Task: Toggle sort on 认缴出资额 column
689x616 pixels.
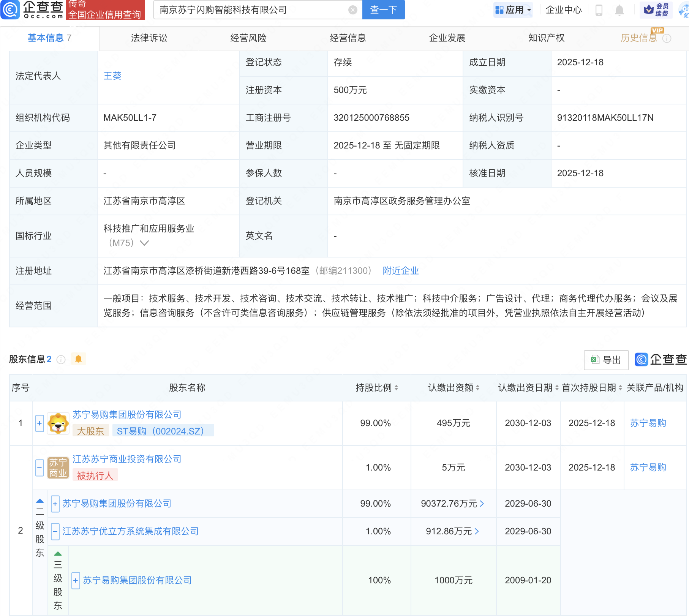Action: (478, 388)
